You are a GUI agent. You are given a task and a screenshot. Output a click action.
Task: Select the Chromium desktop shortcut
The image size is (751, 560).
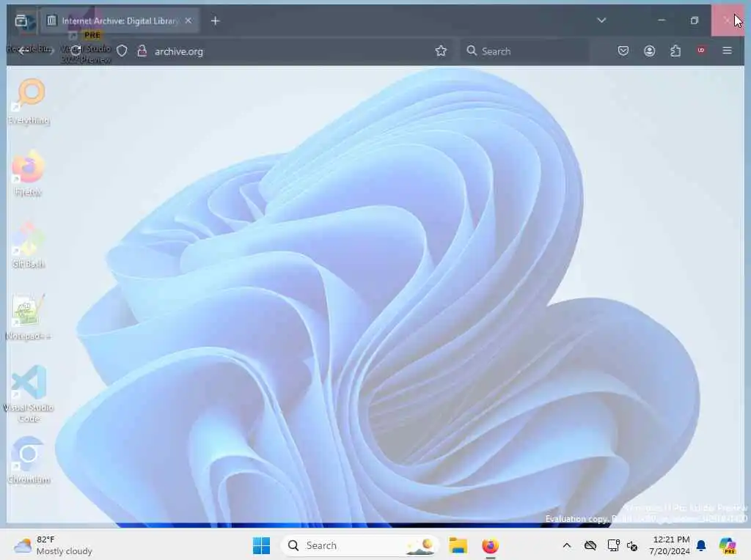29,460
